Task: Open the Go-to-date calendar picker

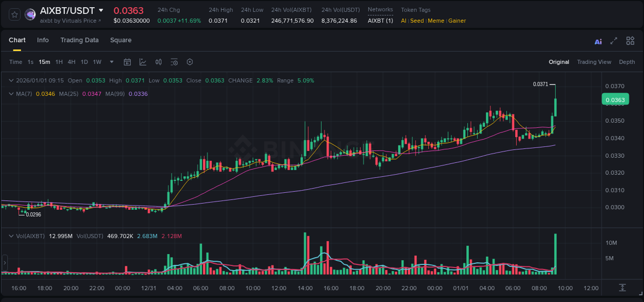Action: (127, 62)
